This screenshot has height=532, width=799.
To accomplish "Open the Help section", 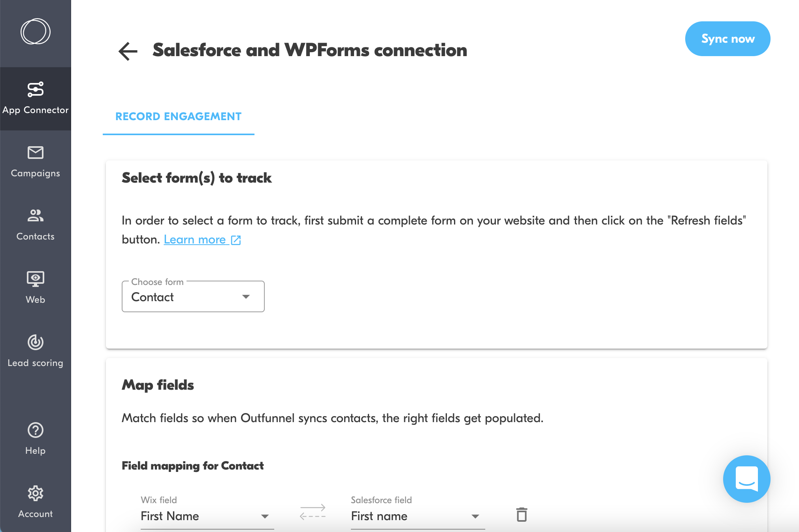I will coord(35,439).
